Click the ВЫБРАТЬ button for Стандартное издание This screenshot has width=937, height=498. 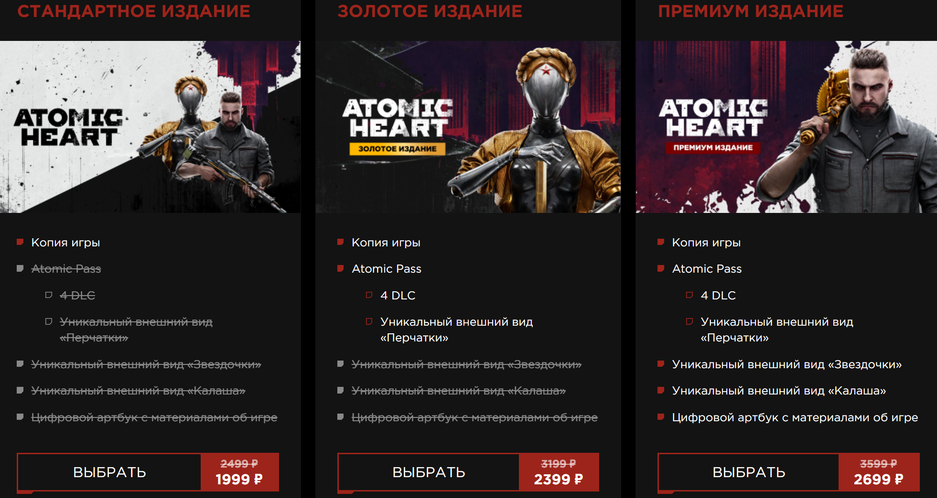109,472
